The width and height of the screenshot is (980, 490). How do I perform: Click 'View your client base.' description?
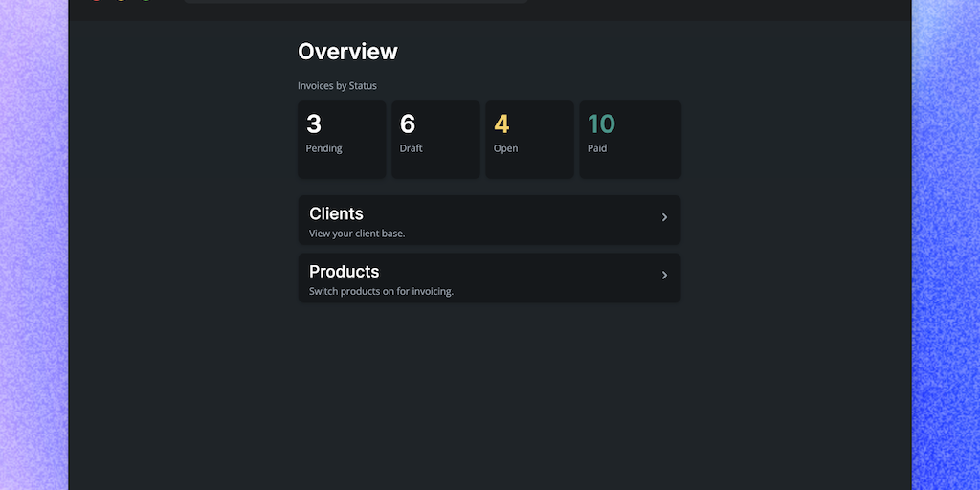pos(357,234)
